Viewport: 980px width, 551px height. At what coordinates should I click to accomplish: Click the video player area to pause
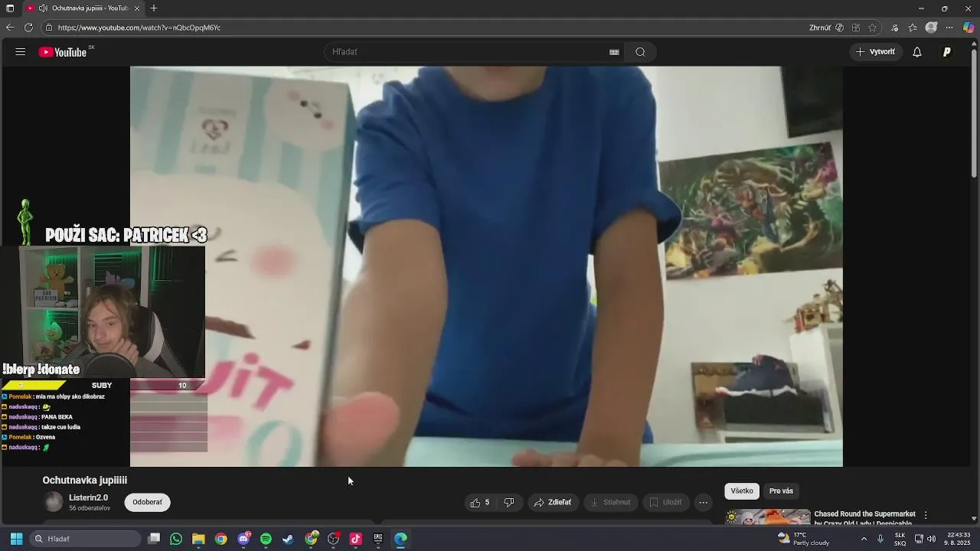click(x=486, y=266)
